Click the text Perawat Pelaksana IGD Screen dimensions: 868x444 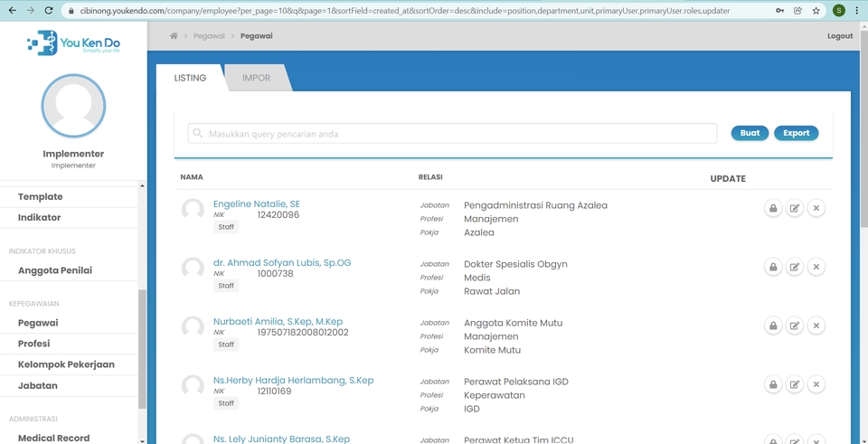pos(516,382)
